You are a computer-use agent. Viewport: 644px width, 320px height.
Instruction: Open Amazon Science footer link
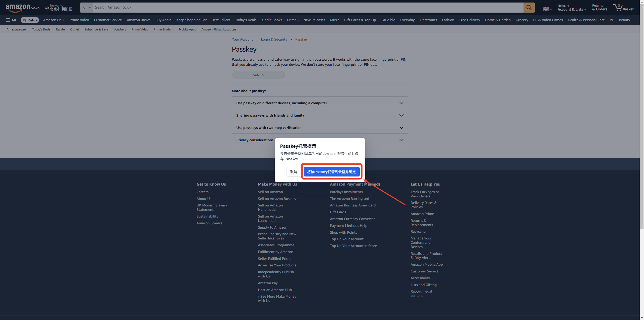(x=209, y=223)
